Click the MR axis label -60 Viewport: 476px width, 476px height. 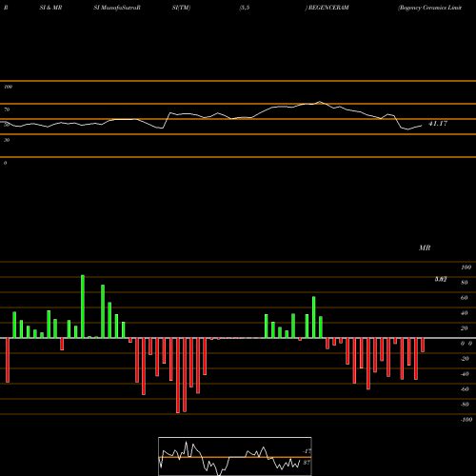(x=465, y=389)
